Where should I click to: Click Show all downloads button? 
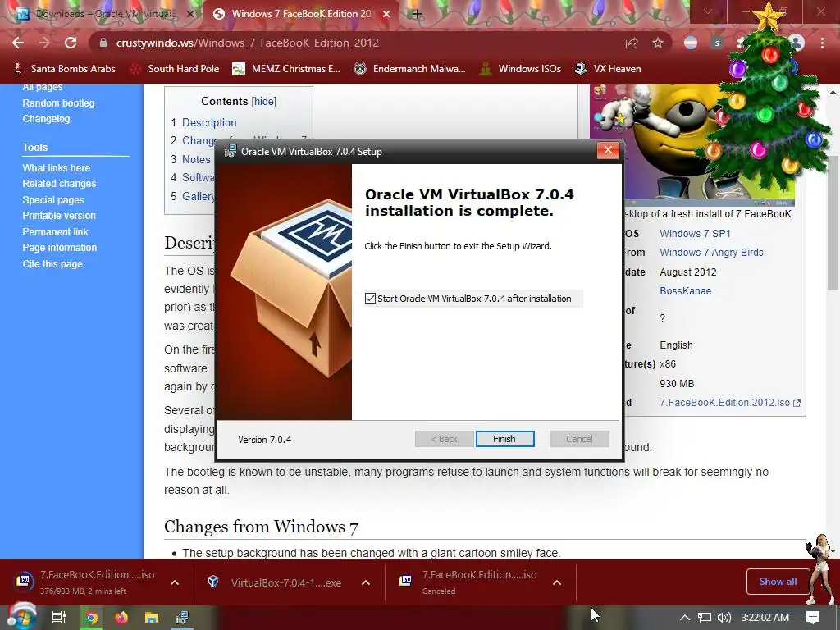[778, 582]
